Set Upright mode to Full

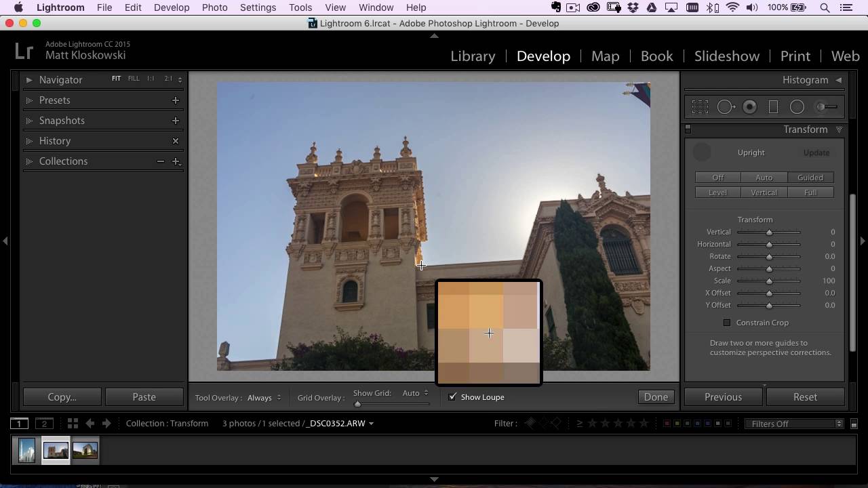pos(810,192)
